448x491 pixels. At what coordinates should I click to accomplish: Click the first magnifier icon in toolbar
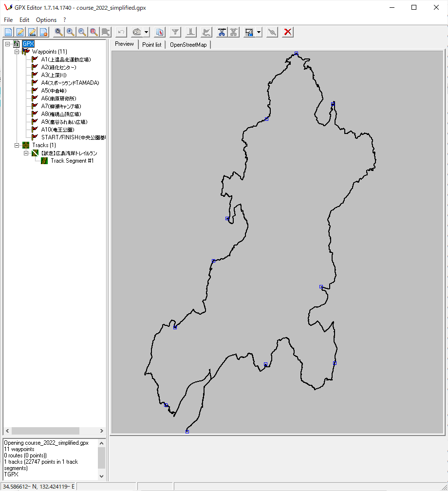pyautogui.click(x=58, y=32)
